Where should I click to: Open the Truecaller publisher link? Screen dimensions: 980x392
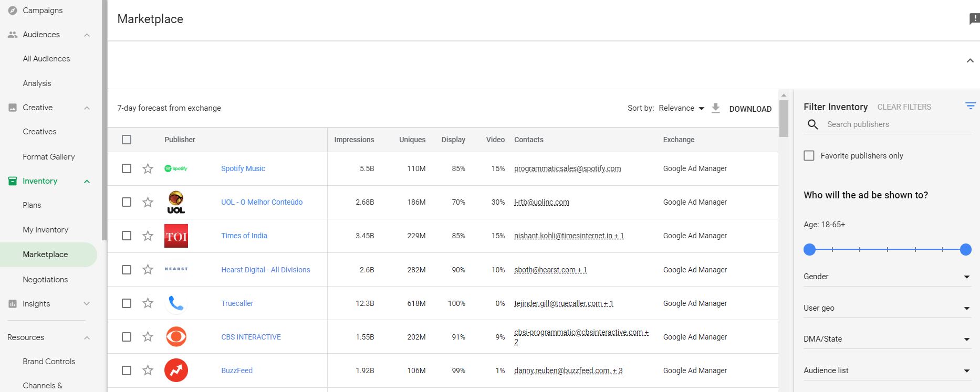(237, 303)
